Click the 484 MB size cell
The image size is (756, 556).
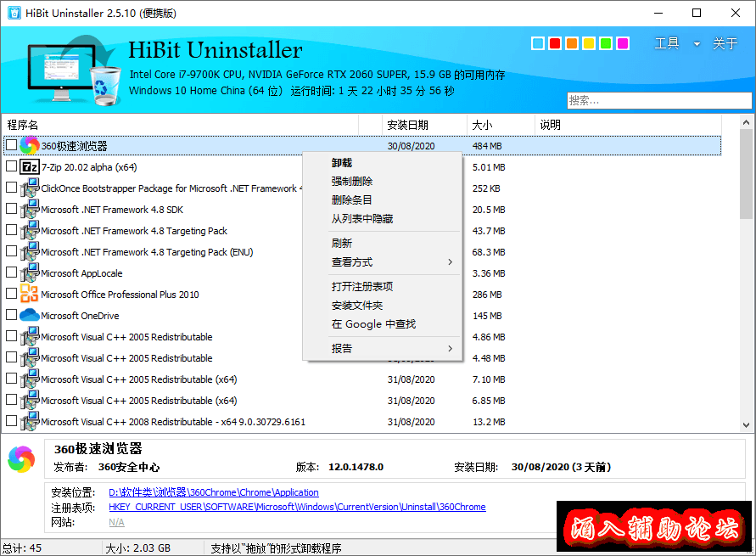[487, 146]
